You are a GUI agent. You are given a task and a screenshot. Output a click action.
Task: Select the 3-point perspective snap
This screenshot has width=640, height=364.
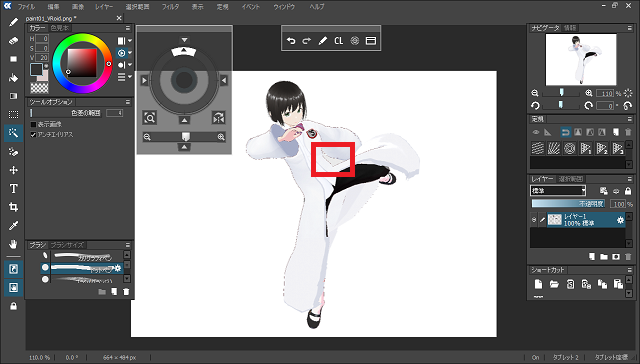[618, 148]
